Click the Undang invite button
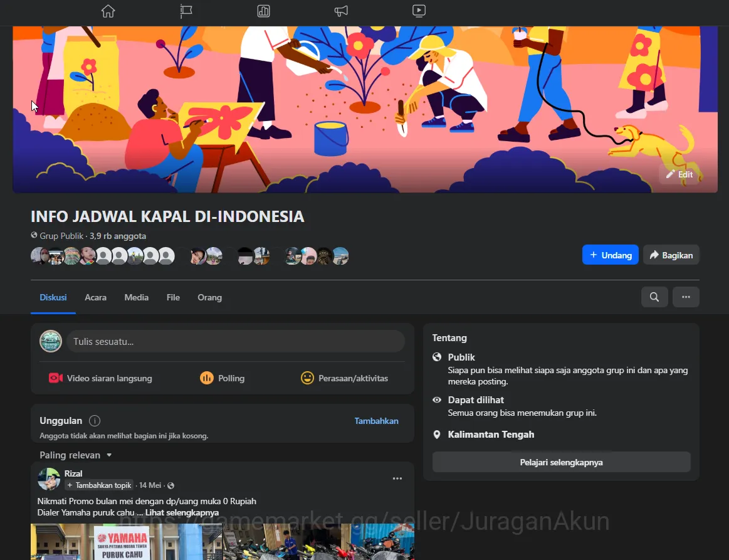Image resolution: width=729 pixels, height=560 pixels. (610, 255)
